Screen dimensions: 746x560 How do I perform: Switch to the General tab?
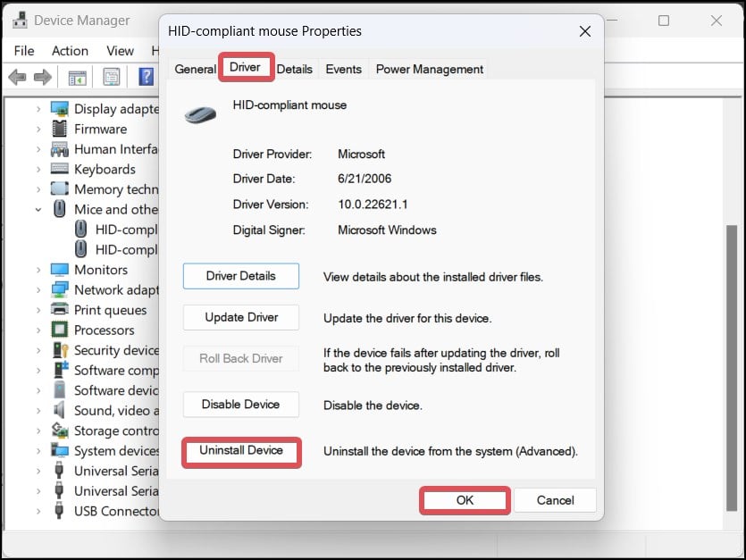(195, 69)
